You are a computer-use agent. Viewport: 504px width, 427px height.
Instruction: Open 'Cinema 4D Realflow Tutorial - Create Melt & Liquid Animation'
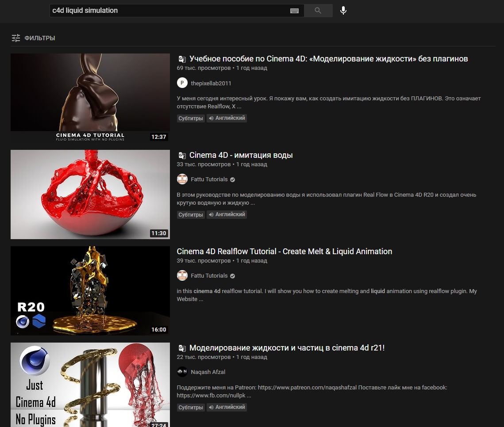coord(284,252)
